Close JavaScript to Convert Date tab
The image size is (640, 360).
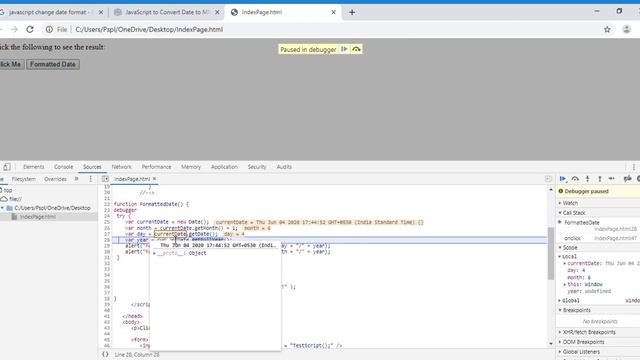point(217,12)
